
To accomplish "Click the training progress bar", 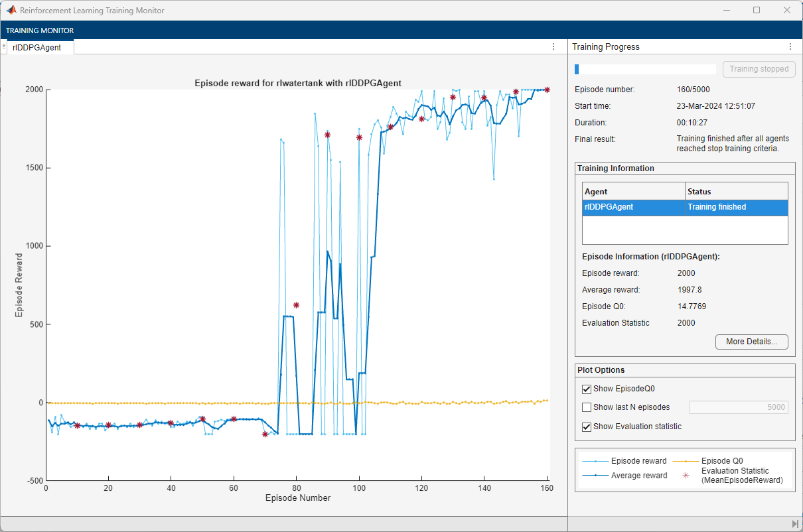I will click(x=645, y=69).
